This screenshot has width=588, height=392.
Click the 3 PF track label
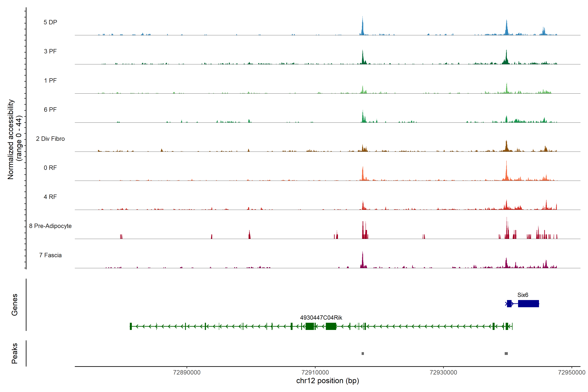tap(50, 51)
